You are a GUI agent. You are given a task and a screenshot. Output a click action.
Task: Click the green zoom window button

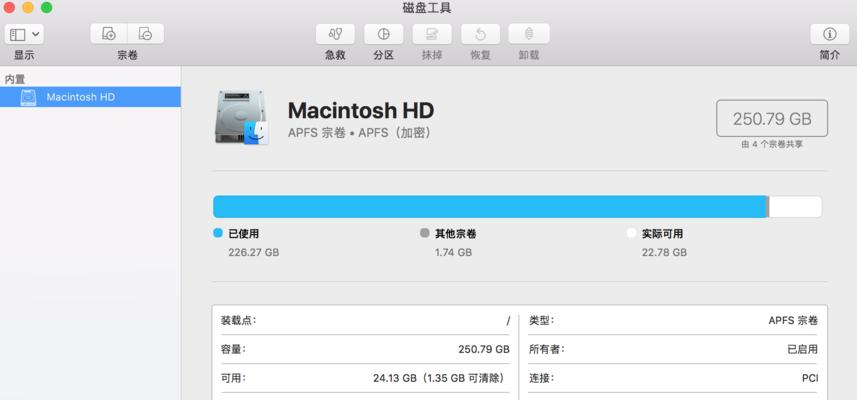coord(46,8)
